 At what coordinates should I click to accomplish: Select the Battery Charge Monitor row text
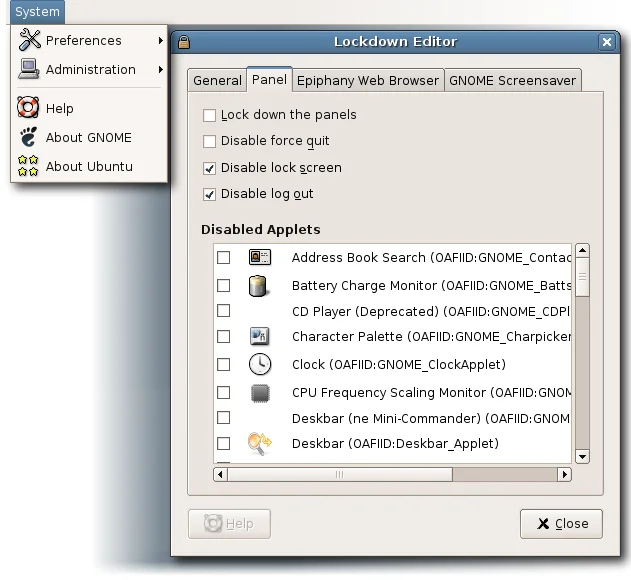[x=431, y=286]
